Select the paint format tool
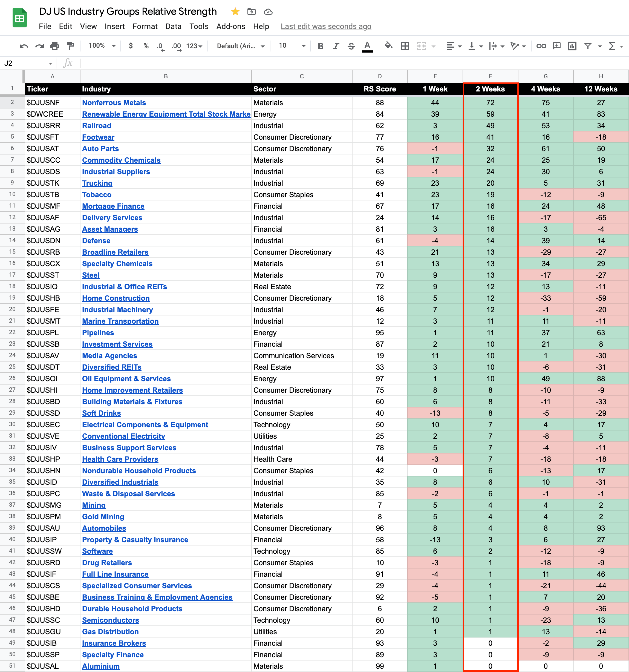The width and height of the screenshot is (629, 672). [x=70, y=46]
